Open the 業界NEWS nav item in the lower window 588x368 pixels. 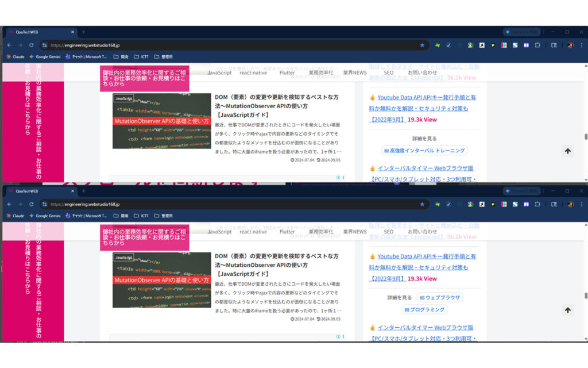tap(355, 232)
